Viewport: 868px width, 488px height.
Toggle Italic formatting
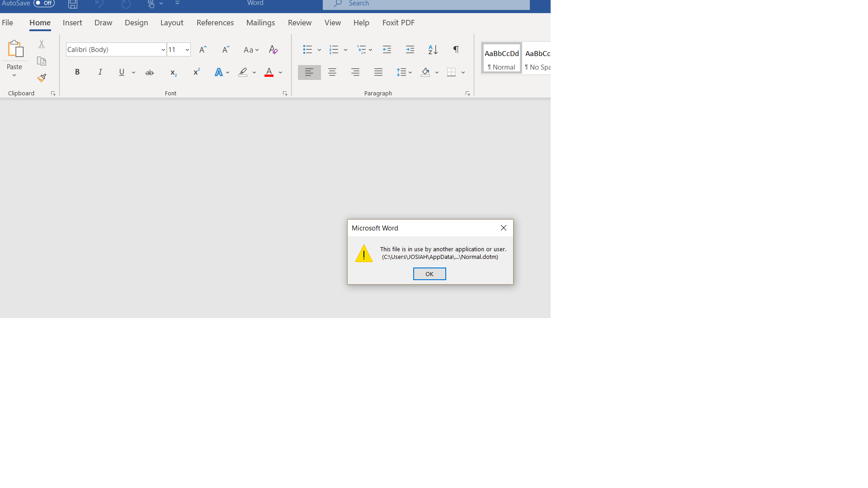[x=100, y=72]
